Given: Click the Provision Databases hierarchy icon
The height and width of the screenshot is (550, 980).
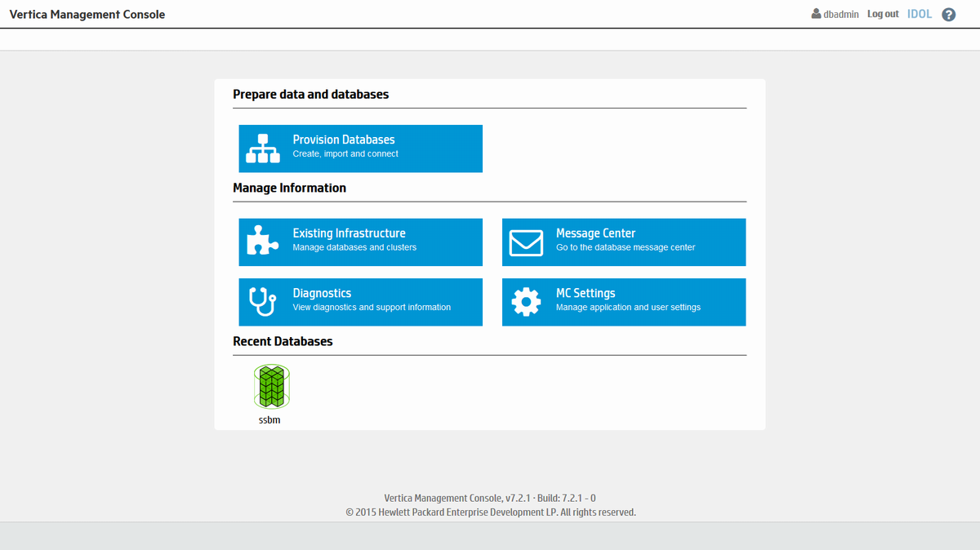Looking at the screenshot, I should pos(263,149).
